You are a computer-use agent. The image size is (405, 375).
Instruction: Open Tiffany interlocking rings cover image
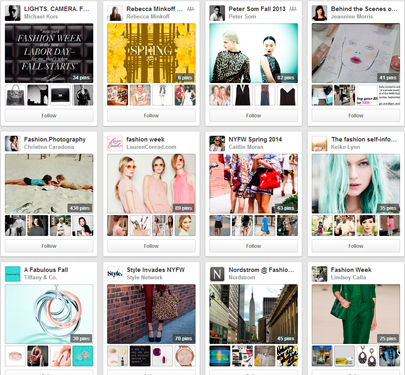[x=49, y=314]
